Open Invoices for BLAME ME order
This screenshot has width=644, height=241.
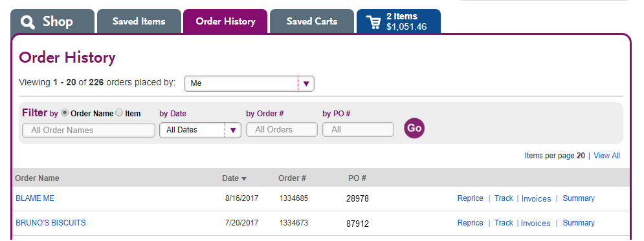tap(536, 199)
